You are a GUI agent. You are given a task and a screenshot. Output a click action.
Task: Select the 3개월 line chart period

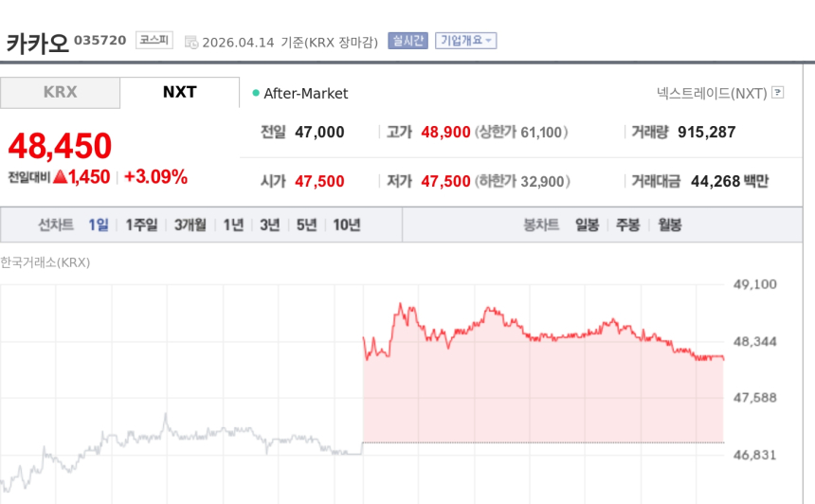coord(190,225)
